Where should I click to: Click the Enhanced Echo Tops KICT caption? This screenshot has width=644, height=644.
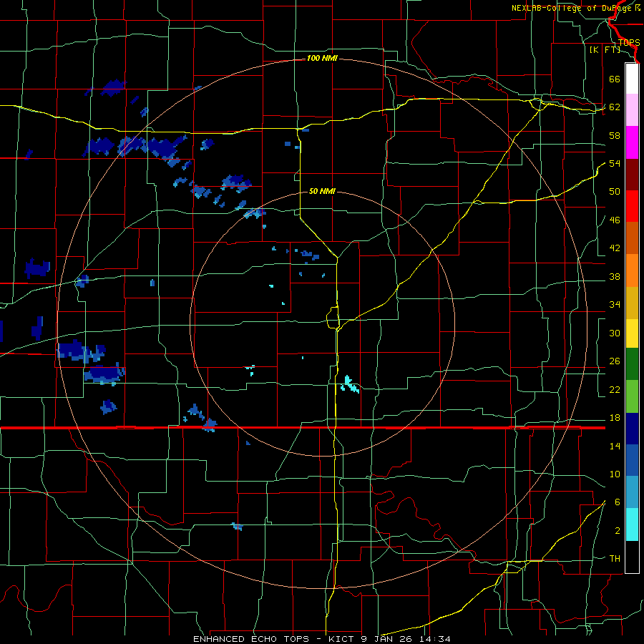point(322,639)
